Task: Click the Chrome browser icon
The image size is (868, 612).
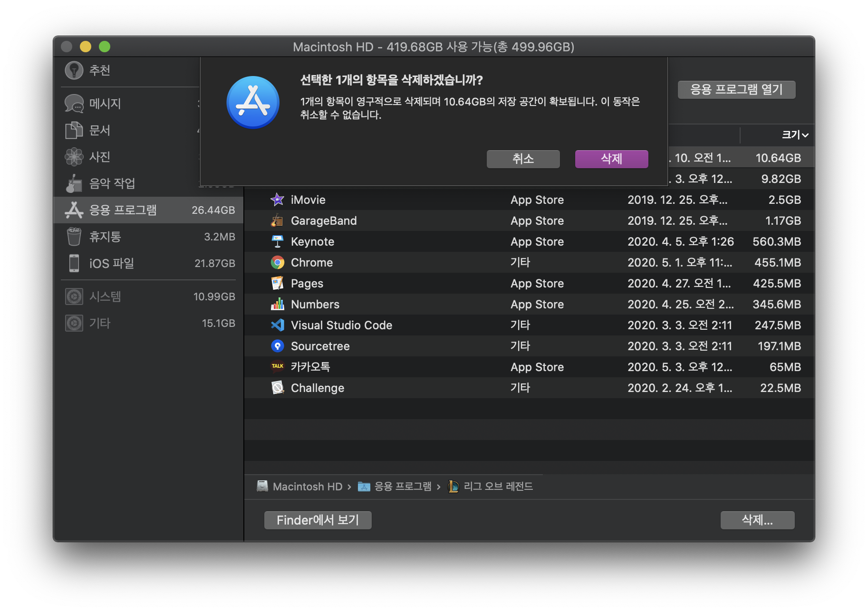Action: click(x=277, y=262)
